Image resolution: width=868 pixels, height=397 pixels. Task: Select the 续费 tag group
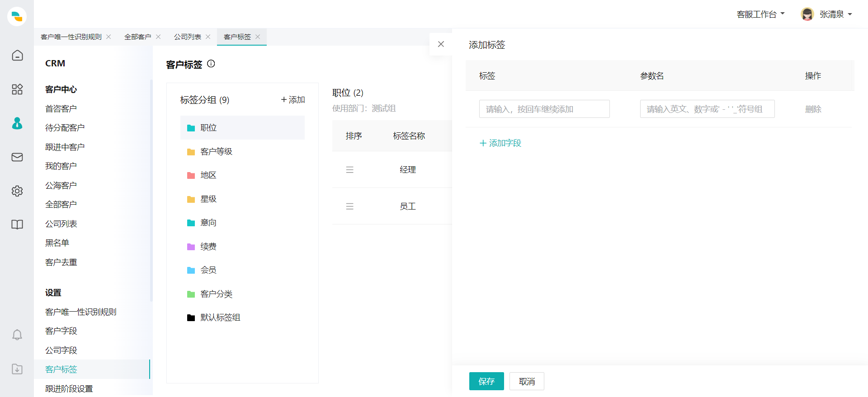click(242, 246)
